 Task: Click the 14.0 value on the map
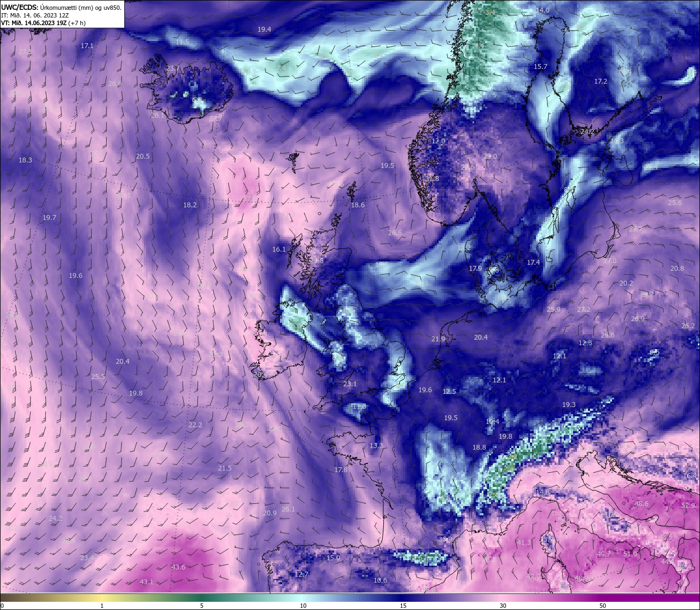[542, 10]
